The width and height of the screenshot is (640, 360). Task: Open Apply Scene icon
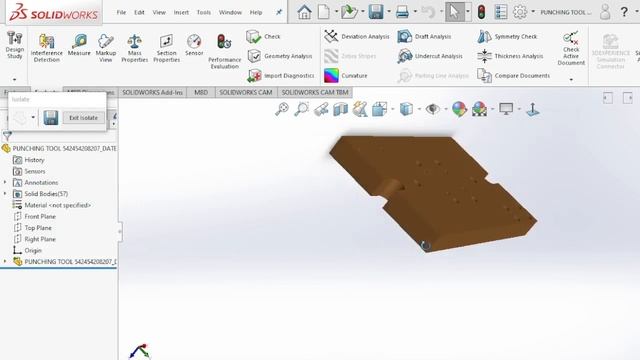[x=480, y=109]
